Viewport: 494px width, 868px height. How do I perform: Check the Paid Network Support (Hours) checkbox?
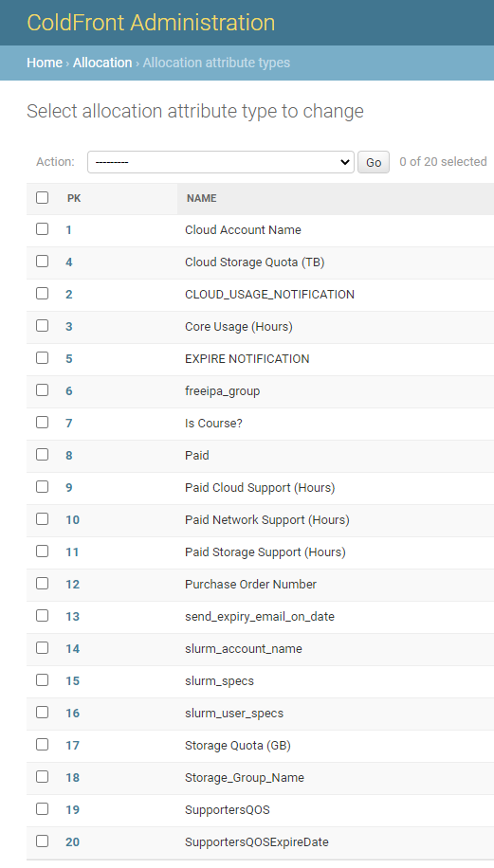click(x=42, y=518)
